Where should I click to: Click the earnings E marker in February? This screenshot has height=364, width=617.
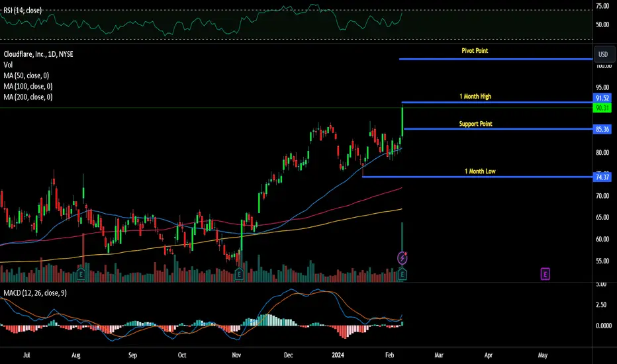pyautogui.click(x=402, y=273)
